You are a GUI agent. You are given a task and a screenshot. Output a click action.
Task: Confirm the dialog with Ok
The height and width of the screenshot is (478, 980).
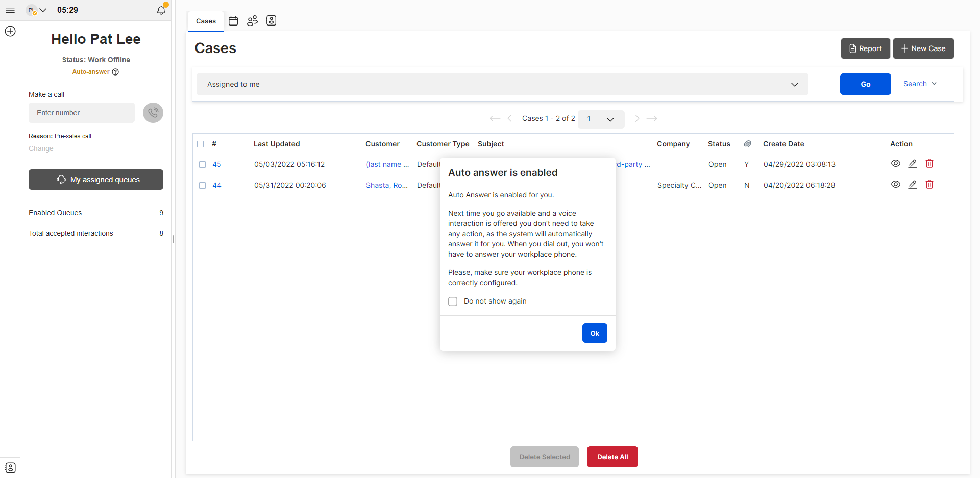(x=595, y=333)
